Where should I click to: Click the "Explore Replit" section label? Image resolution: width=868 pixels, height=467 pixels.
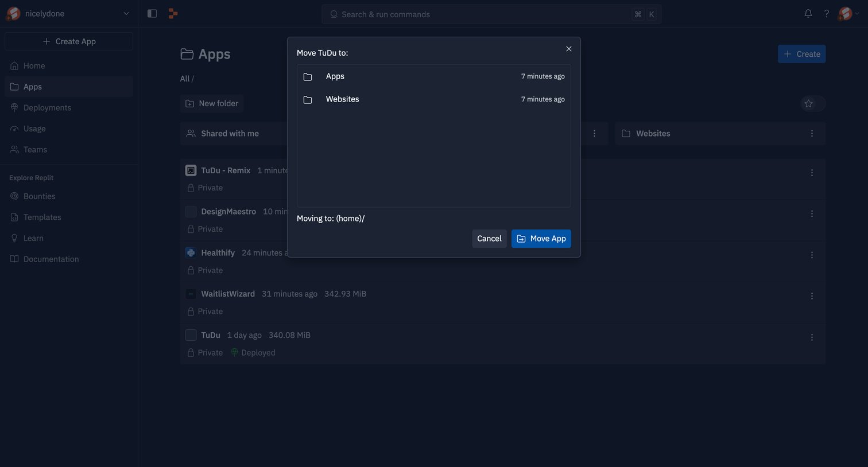pos(32,178)
